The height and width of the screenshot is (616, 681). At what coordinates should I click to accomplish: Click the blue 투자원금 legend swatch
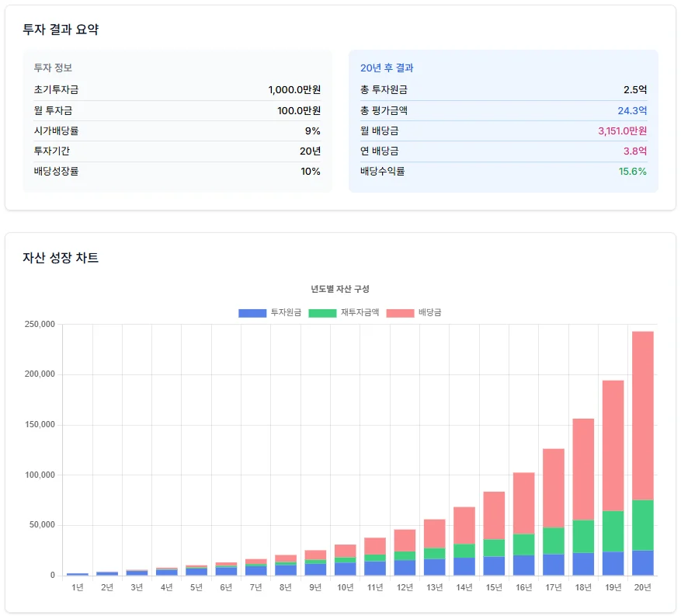coord(252,313)
